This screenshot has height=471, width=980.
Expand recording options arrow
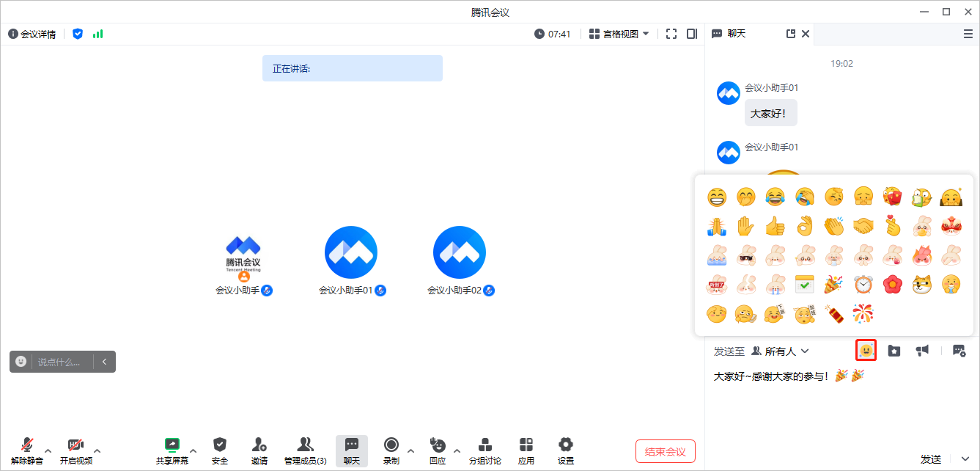(410, 450)
